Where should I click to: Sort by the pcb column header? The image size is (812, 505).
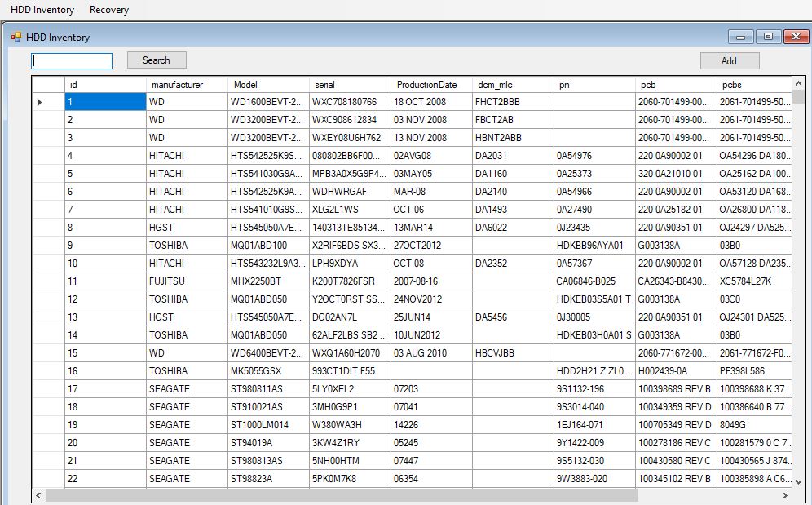click(676, 85)
